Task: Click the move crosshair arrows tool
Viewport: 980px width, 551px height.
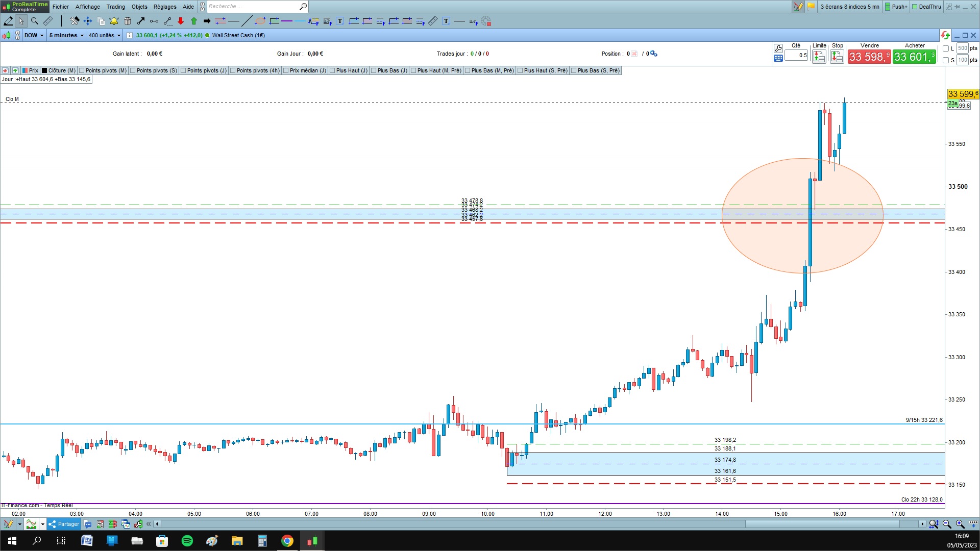Action: tap(88, 21)
